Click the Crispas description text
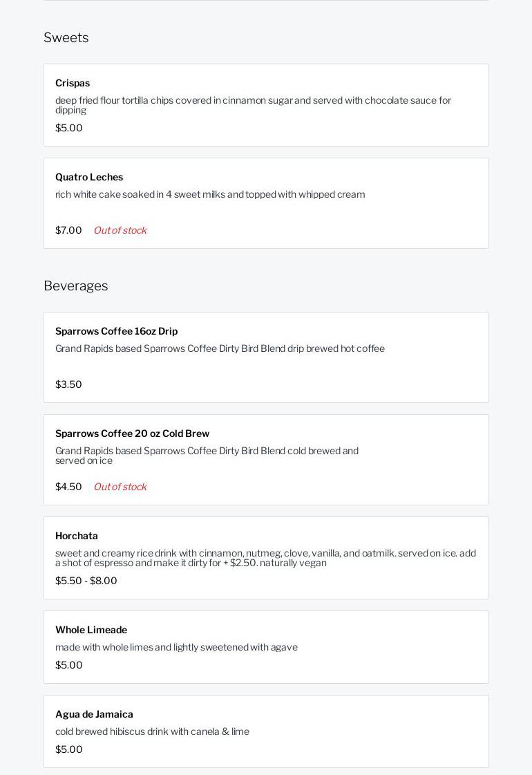The width and height of the screenshot is (532, 775). click(x=253, y=104)
